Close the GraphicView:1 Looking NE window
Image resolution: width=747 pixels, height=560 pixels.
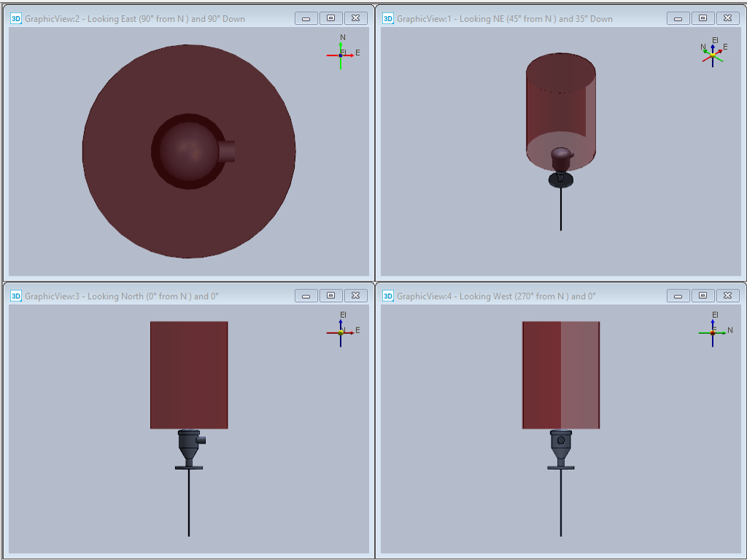click(727, 18)
